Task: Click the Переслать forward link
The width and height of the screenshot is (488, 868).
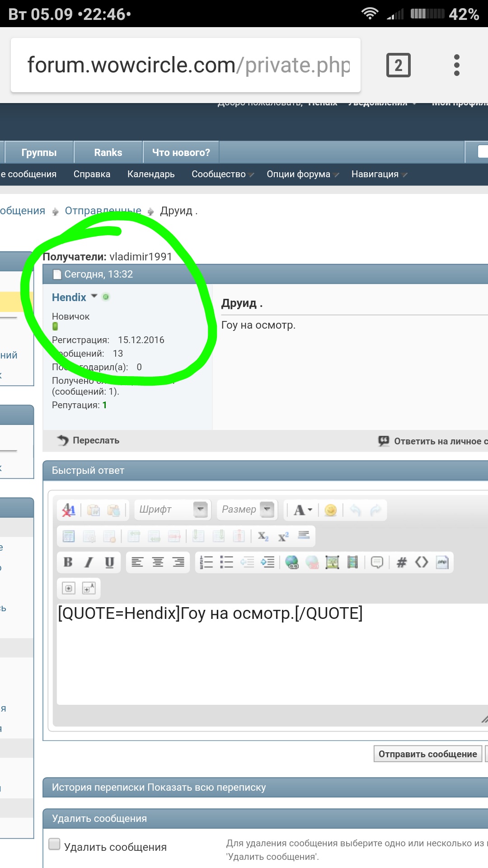Action: (x=89, y=440)
